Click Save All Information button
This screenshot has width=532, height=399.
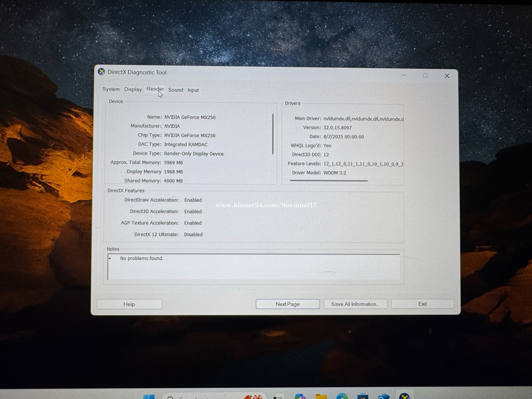355,304
